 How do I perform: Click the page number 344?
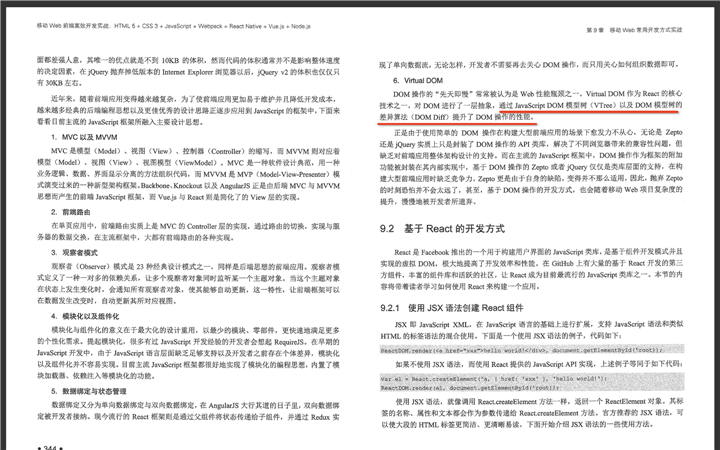pos(50,447)
